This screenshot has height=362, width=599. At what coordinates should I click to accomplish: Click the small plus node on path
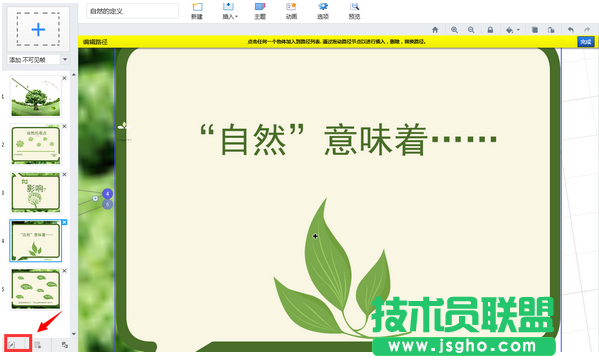click(x=95, y=198)
